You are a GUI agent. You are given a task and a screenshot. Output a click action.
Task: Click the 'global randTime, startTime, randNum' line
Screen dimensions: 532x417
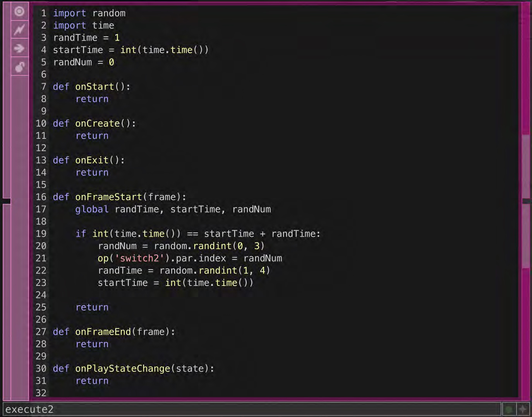point(173,209)
